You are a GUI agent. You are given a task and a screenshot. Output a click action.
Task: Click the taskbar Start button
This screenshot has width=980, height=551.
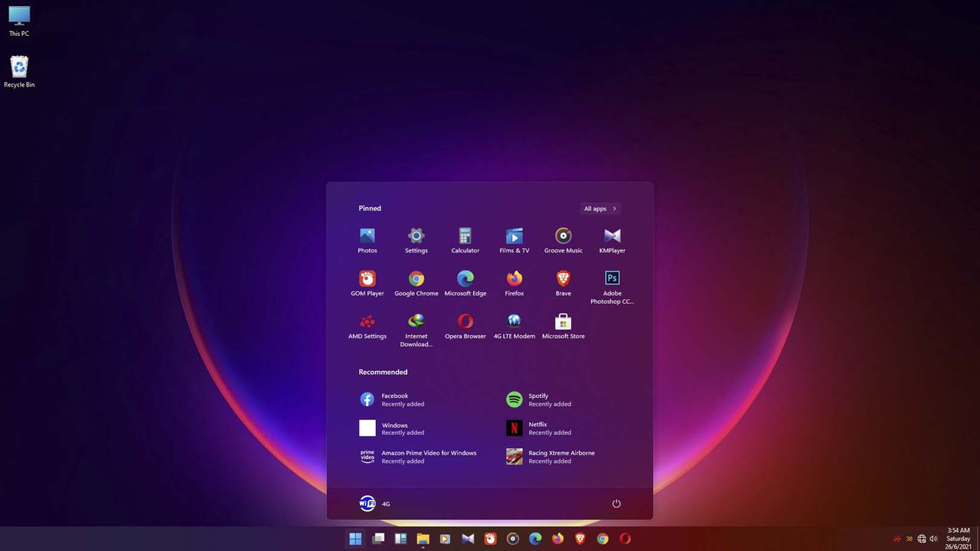(355, 539)
